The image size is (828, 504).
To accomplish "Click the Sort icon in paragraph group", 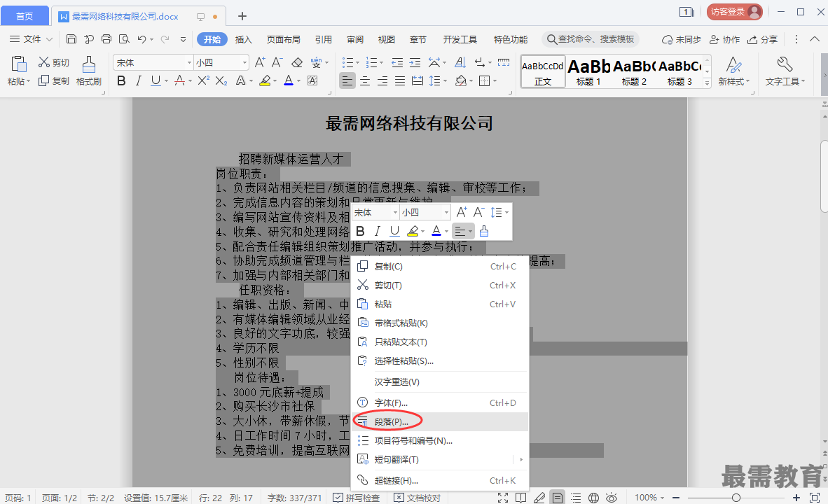I will click(460, 63).
